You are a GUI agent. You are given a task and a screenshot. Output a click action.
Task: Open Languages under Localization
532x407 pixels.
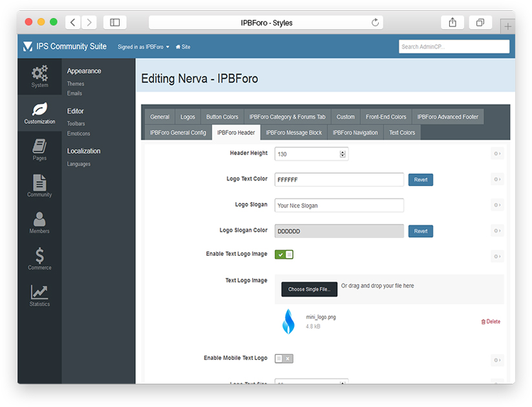click(x=79, y=164)
